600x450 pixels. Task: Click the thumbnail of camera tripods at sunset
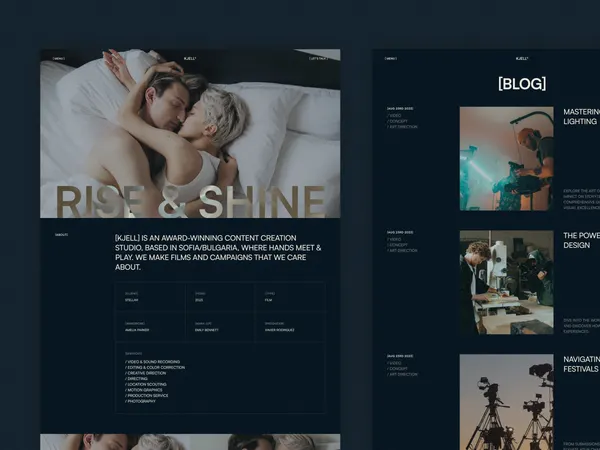coord(507,402)
